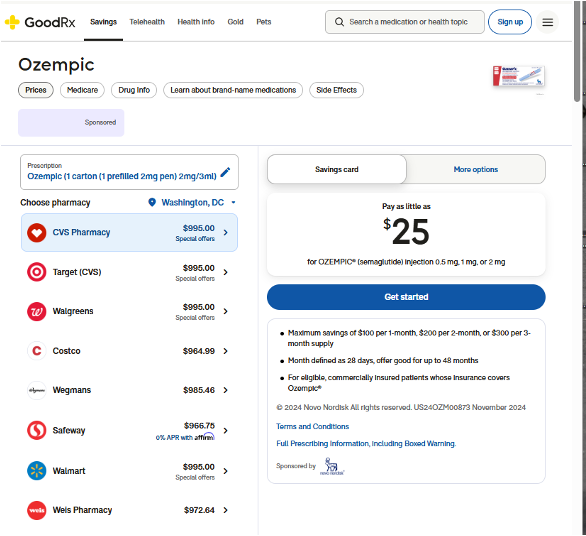Click the Safeway logo icon
This screenshot has height=536, width=586.
point(37,430)
